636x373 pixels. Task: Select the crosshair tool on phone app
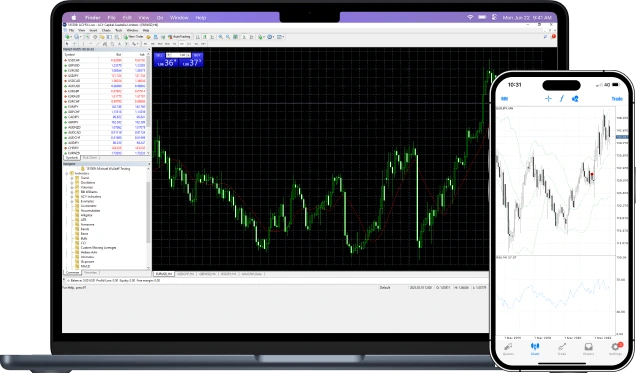pos(548,99)
